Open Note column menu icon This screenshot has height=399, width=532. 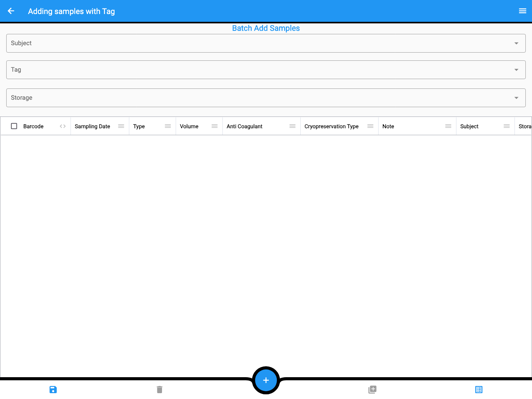click(448, 126)
